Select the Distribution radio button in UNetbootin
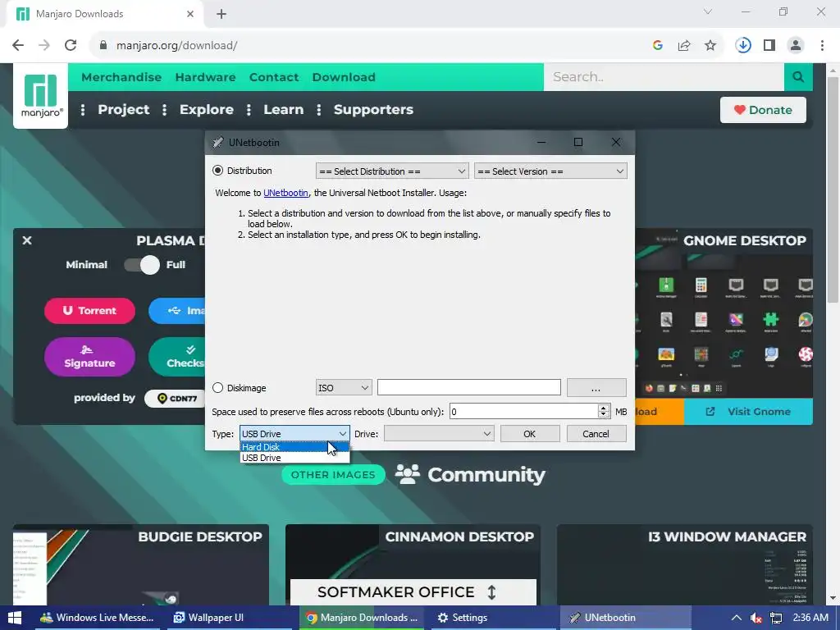Viewport: 840px width, 630px height. [217, 171]
